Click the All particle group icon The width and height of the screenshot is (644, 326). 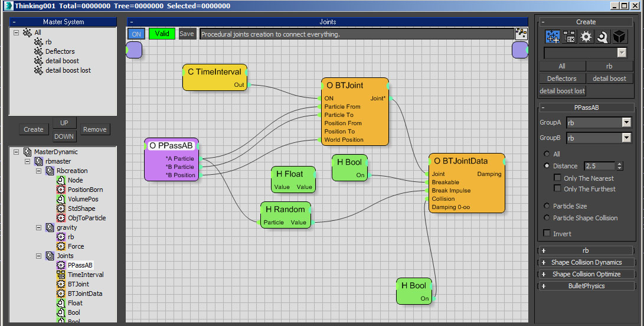pyautogui.click(x=27, y=32)
